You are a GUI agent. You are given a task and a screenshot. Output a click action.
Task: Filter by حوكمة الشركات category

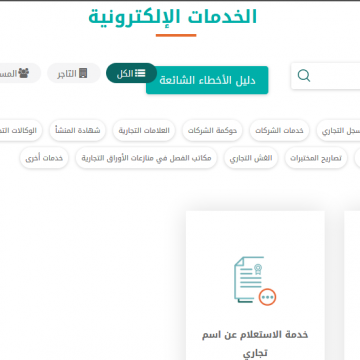click(x=212, y=130)
